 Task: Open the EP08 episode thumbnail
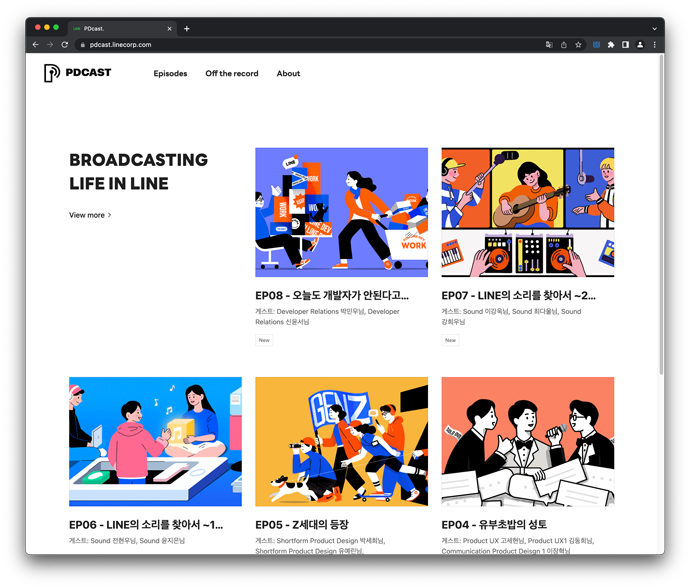(x=341, y=212)
